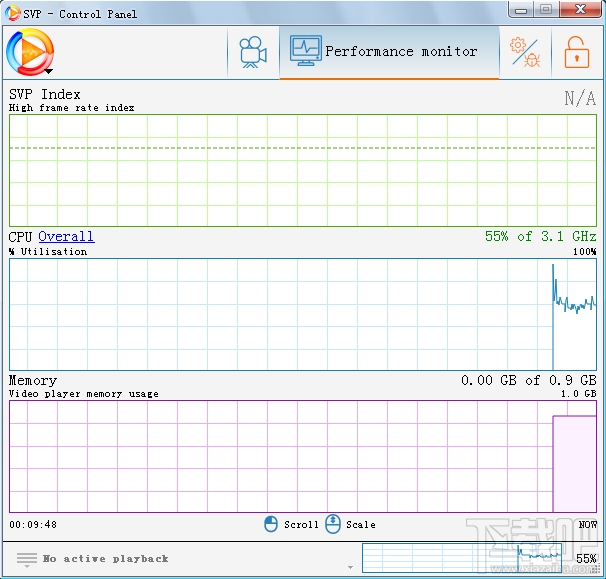
Task: Click the NOW timeline label
Action: (587, 525)
